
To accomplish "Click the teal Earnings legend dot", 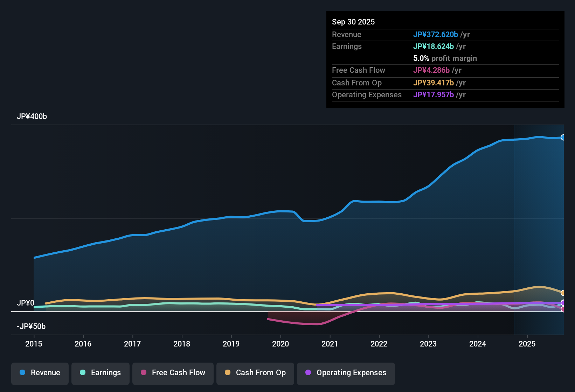I will point(83,373).
